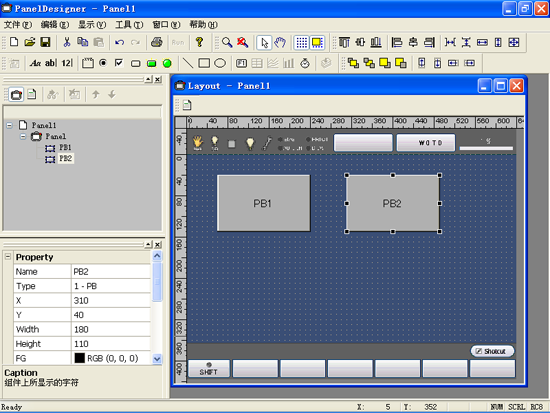This screenshot has width=550, height=413.
Task: Open the 文件 menu
Action: click(18, 25)
